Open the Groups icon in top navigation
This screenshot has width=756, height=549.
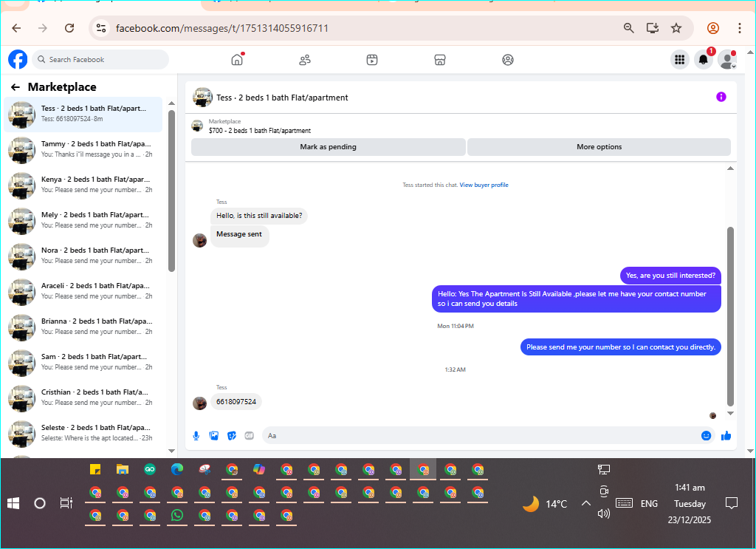[x=508, y=60]
